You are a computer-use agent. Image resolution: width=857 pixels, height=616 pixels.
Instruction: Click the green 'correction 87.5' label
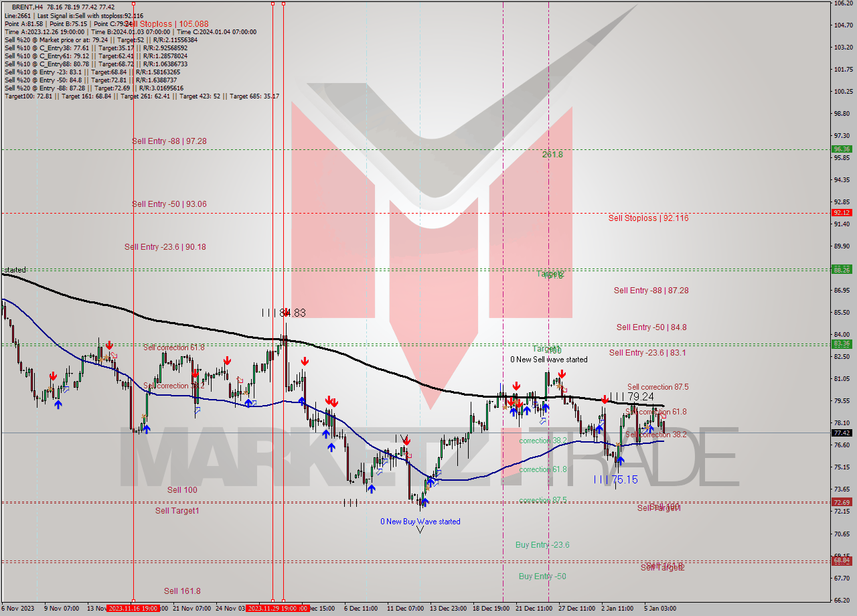543,500
